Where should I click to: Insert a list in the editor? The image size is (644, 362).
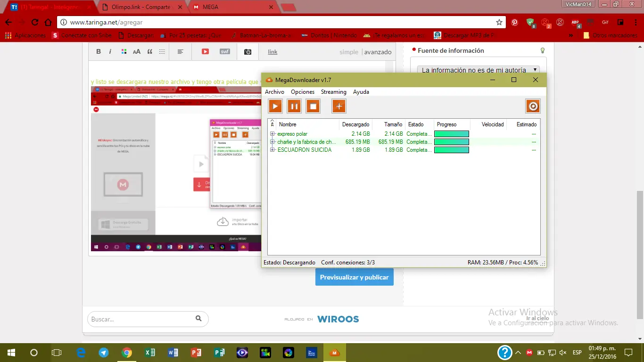click(x=162, y=52)
